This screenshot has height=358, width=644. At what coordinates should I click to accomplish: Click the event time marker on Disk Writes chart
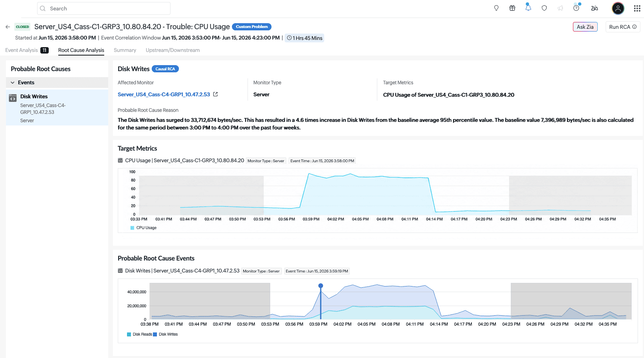click(x=321, y=286)
